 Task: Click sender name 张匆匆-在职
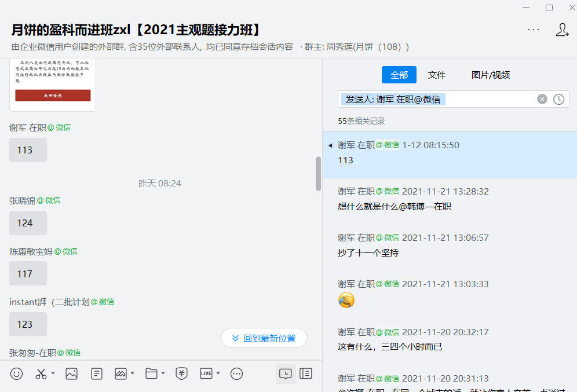32,353
